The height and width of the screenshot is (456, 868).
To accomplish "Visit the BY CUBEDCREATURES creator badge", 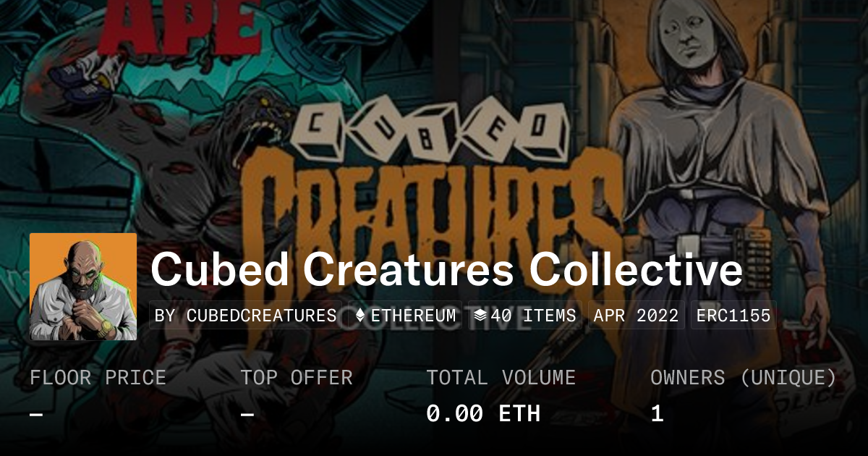I will tap(246, 316).
